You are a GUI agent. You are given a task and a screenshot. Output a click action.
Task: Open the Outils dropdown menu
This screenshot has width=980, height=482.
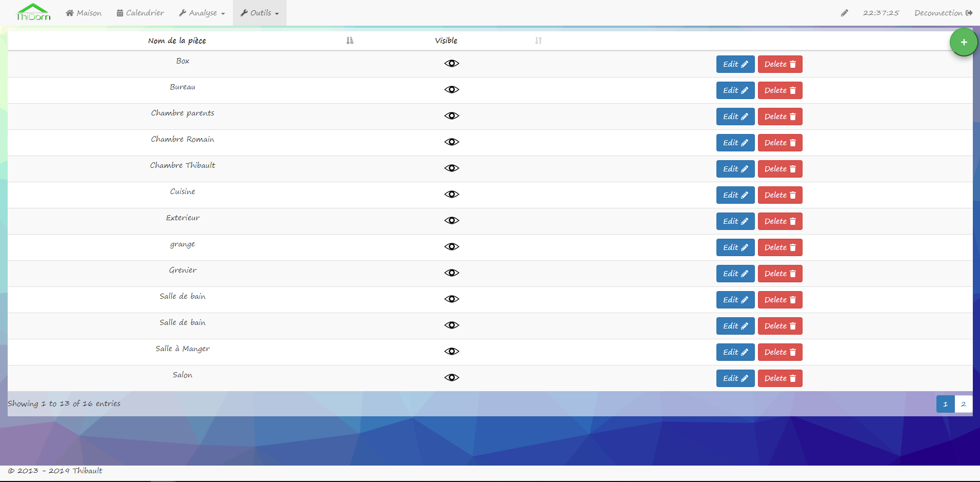[259, 13]
